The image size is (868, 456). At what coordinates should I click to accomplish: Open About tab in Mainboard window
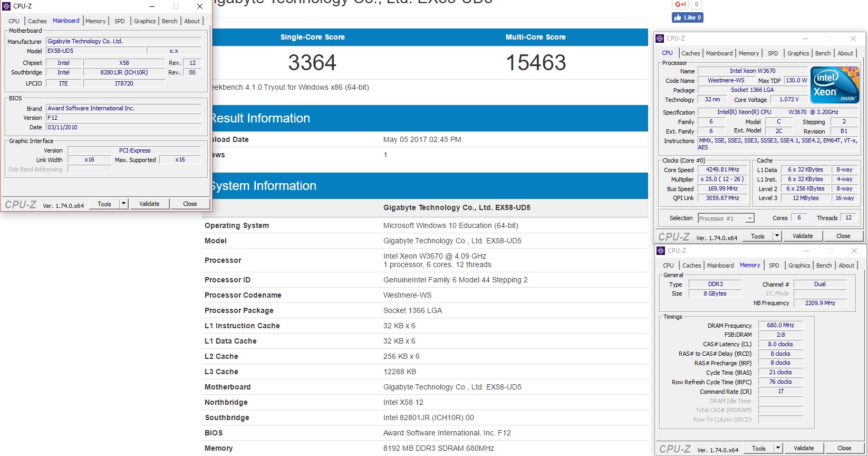tap(192, 21)
